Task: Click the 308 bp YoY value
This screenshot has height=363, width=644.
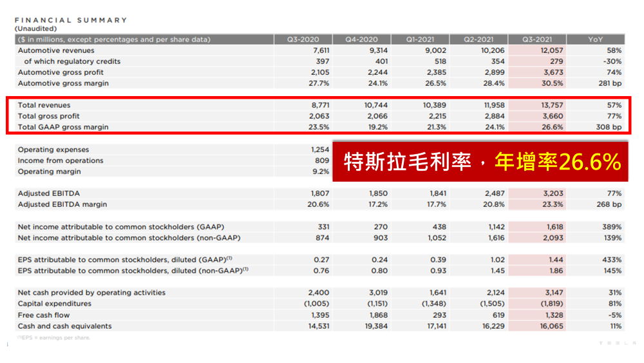Action: [x=608, y=127]
